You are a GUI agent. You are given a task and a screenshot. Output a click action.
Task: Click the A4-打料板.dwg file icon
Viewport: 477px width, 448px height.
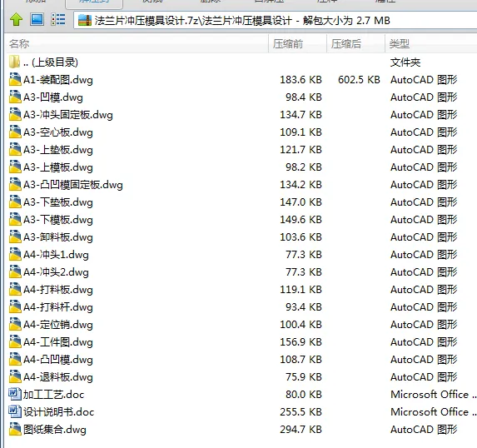pos(15,289)
